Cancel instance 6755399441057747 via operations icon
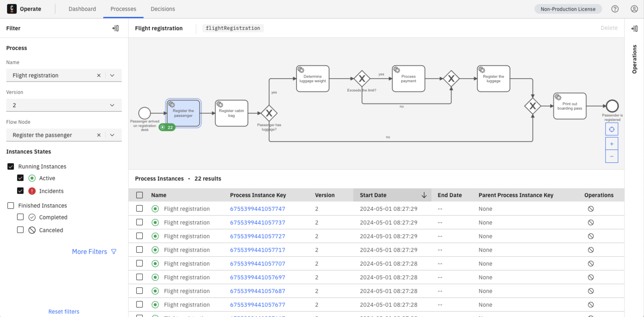 coord(591,208)
